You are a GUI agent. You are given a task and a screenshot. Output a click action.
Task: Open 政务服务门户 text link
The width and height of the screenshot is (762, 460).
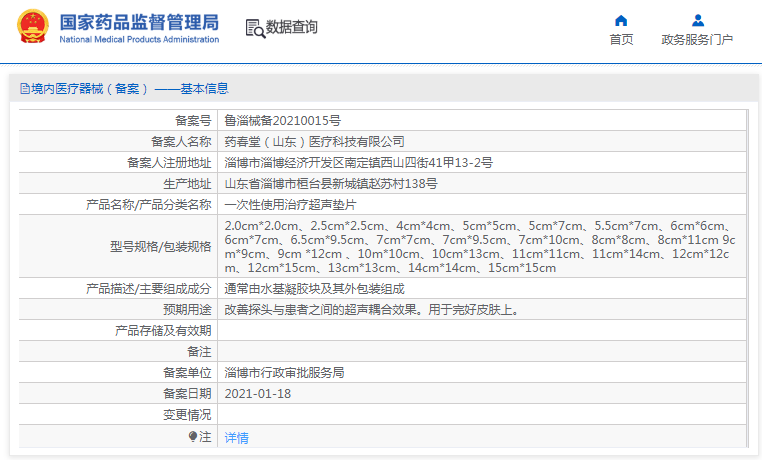(697, 39)
